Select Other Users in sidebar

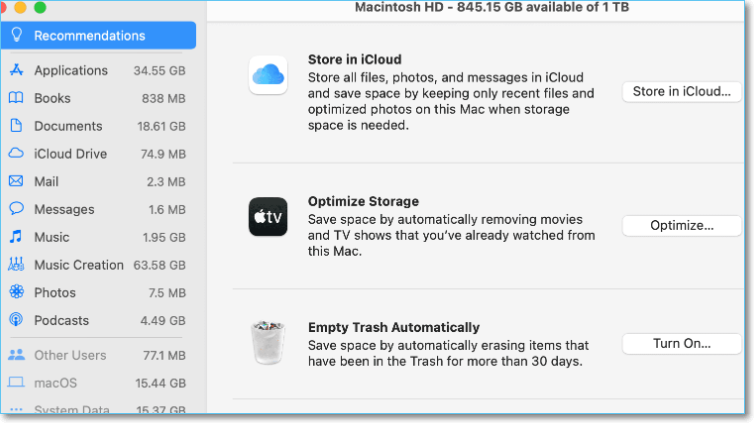coord(70,355)
